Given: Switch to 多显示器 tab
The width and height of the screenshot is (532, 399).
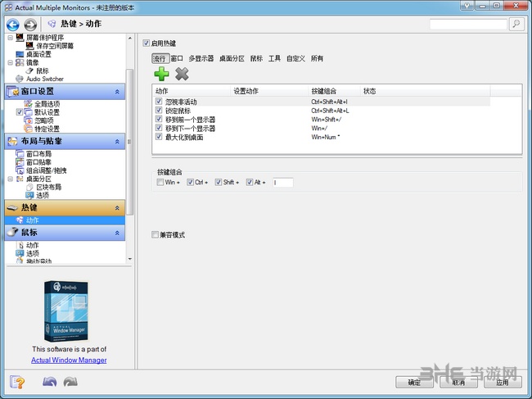Looking at the screenshot, I should point(201,58).
